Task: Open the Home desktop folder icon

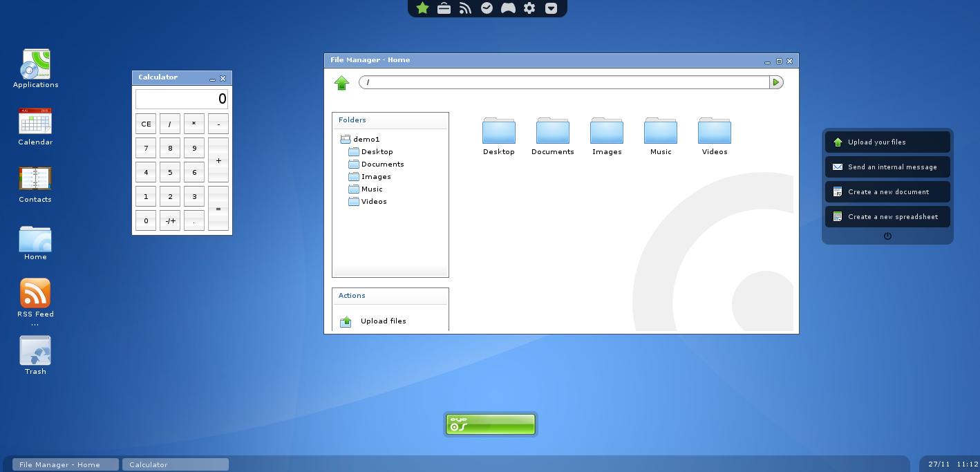Action: tap(35, 238)
